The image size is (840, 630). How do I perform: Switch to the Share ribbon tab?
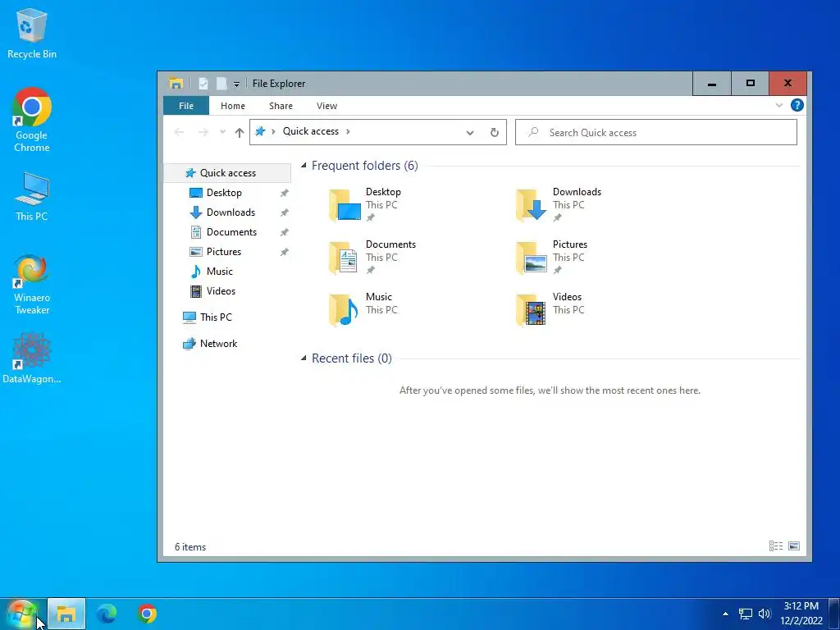pyautogui.click(x=281, y=106)
